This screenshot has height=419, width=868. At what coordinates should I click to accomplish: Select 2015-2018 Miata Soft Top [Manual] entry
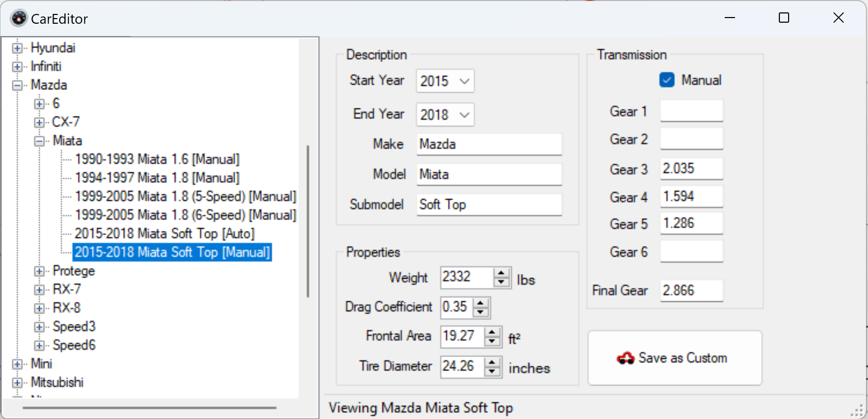coord(172,252)
